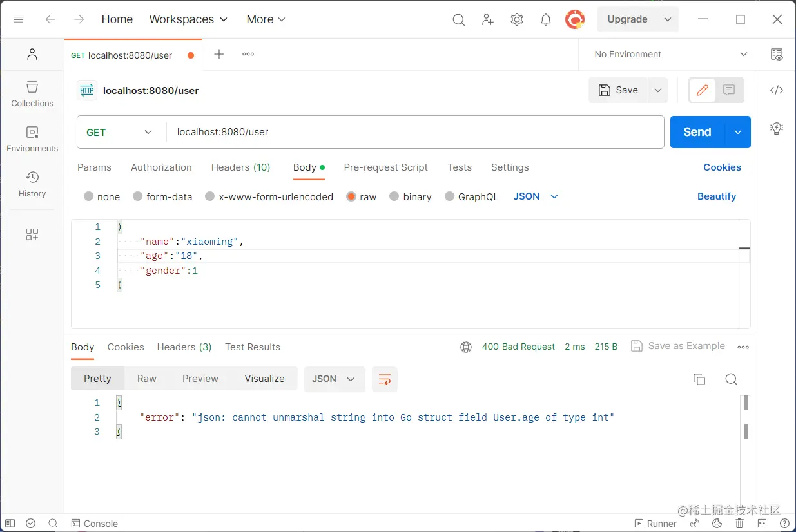Screen dimensions: 796x532
Task: Expand the Save options arrow
Action: click(657, 90)
